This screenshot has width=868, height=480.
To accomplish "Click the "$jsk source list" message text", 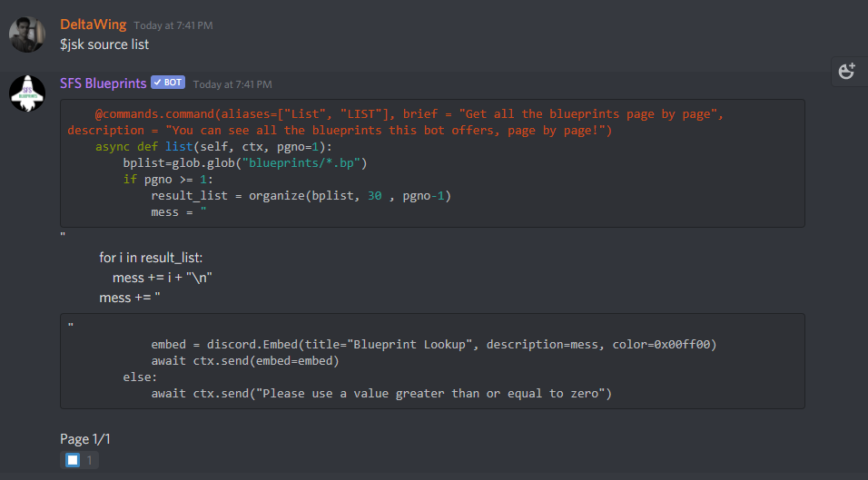I will coord(104,44).
